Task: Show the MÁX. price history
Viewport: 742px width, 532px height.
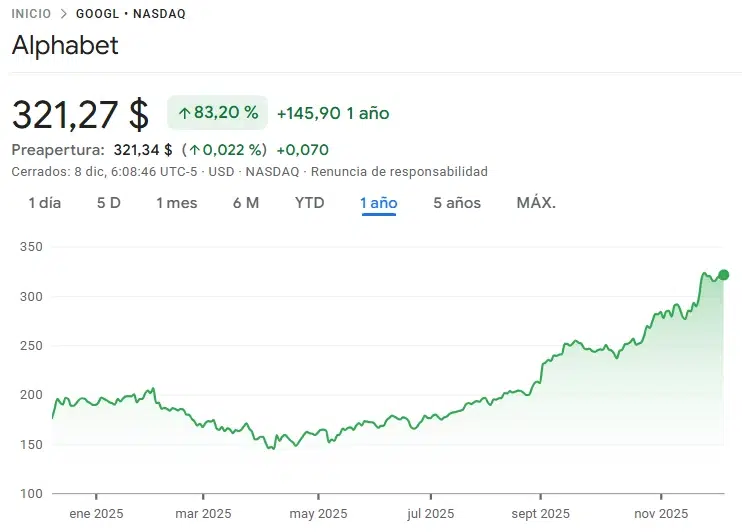Action: [536, 203]
